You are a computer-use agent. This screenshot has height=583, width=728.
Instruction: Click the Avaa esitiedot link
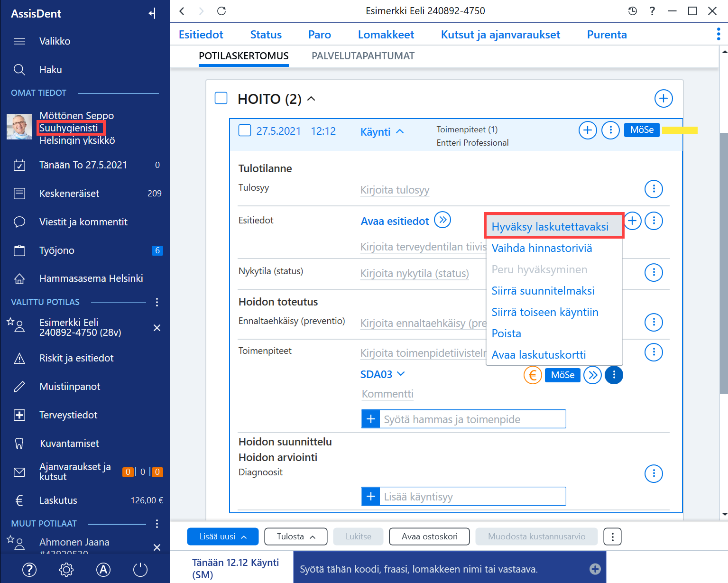pos(395,221)
